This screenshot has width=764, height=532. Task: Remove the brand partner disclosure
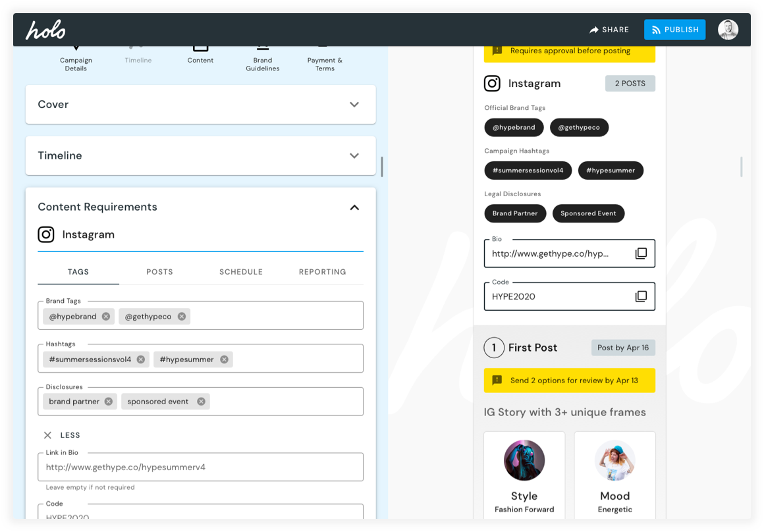click(109, 402)
